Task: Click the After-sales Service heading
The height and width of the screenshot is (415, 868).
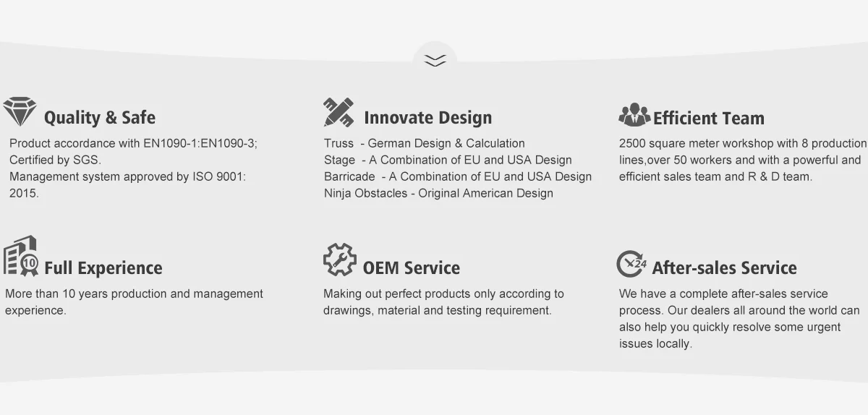Action: [724, 268]
